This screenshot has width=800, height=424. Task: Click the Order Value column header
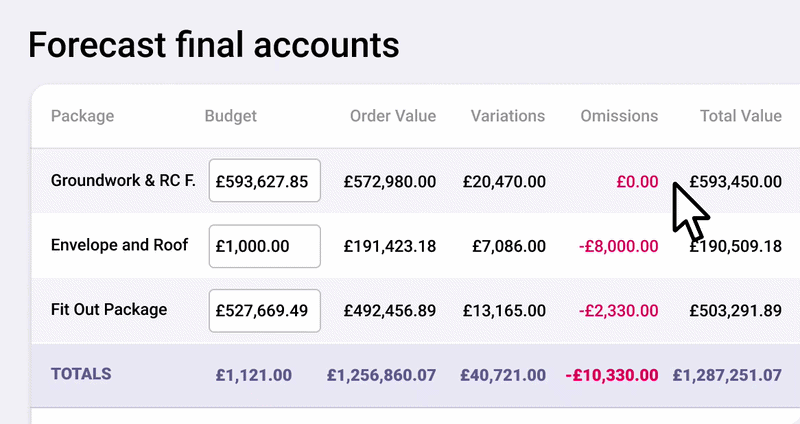click(392, 116)
